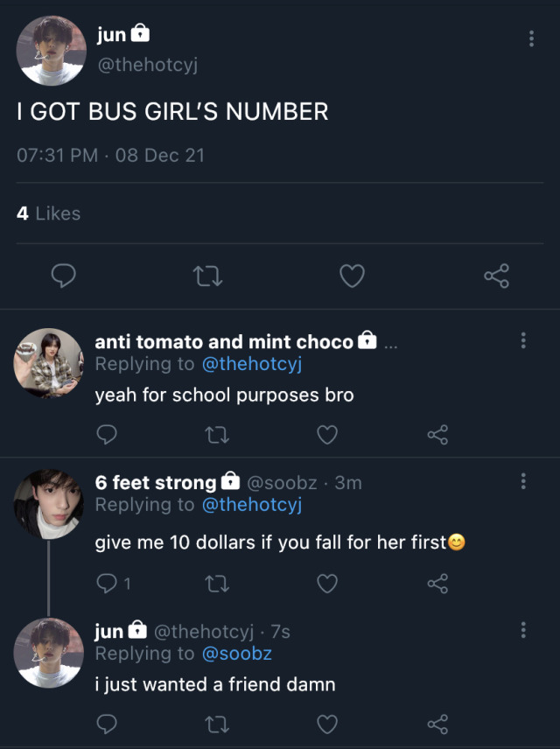Like the "I GOT BUS GIRL'S NUMBER" tweet
The height and width of the screenshot is (749, 560).
point(352,277)
